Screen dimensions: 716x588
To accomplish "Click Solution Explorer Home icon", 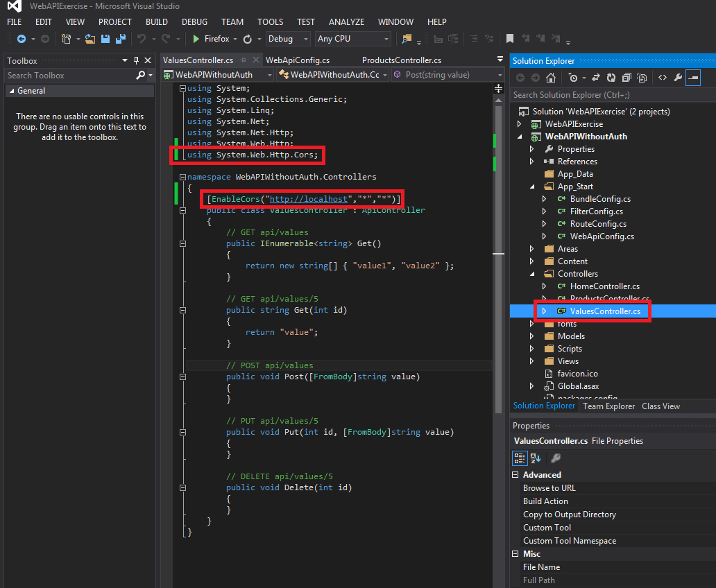I will pyautogui.click(x=551, y=78).
